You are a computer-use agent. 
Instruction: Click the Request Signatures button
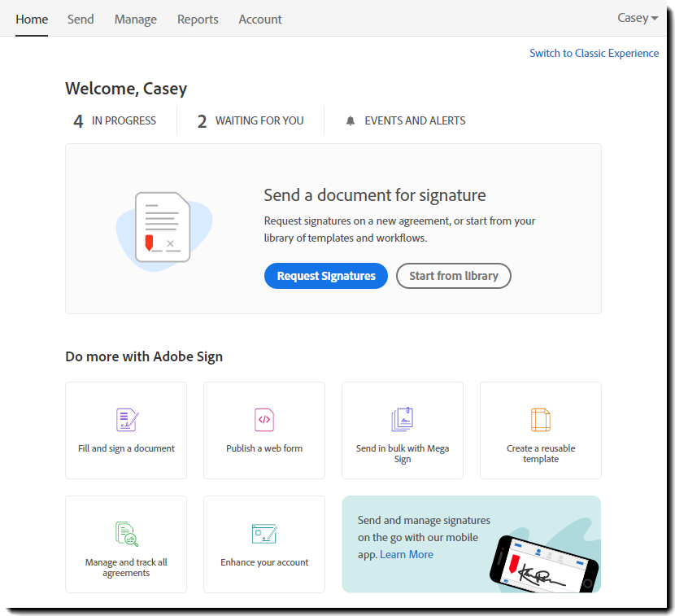(326, 276)
